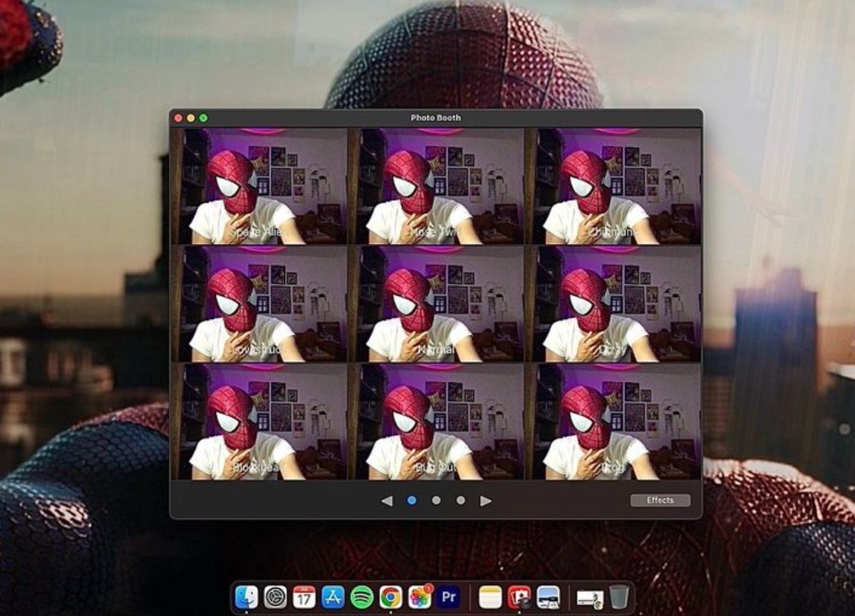Screen dimensions: 855x616
Task: Select the Dizzy effect thumbnail
Action: (613, 304)
